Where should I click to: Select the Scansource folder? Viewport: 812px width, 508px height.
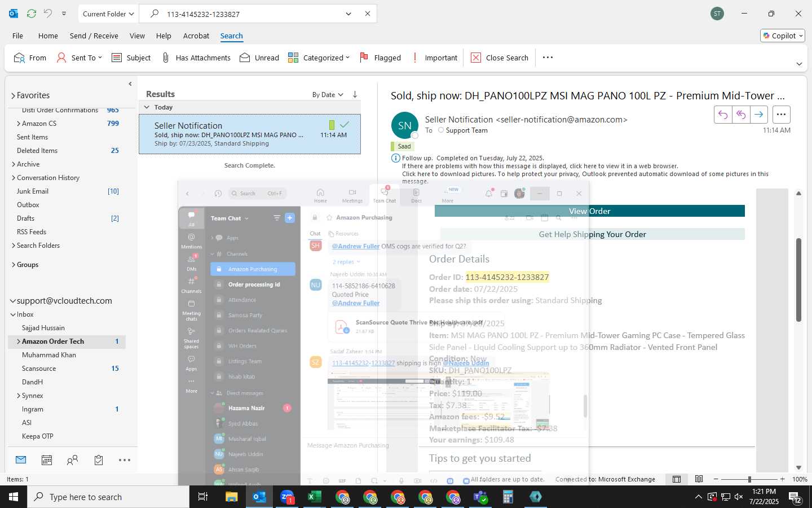(x=39, y=369)
